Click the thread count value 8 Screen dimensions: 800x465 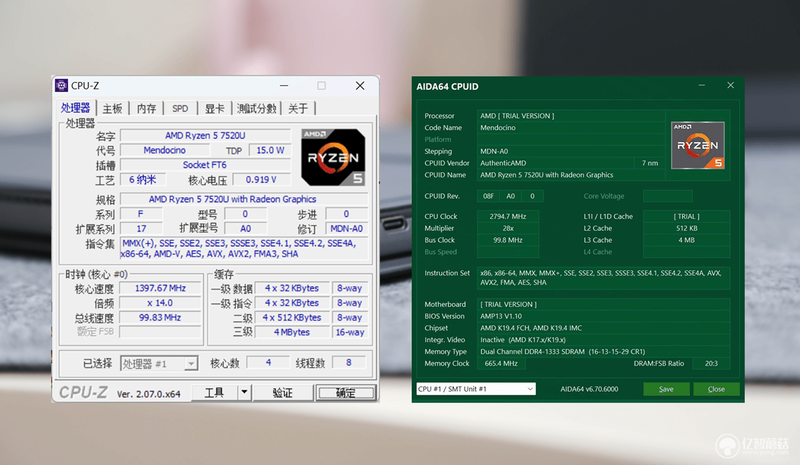349,362
